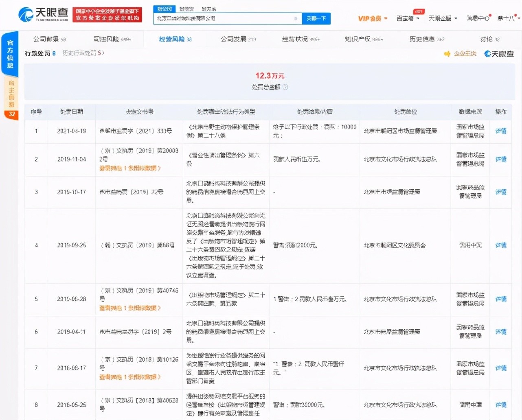Expand the VIP会员 dropdown menu

click(372, 18)
